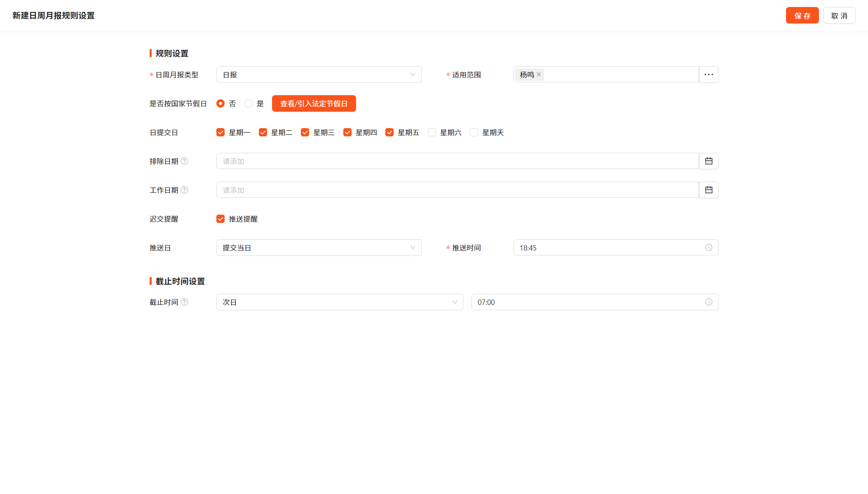Expand the 推送日 dropdown

point(319,248)
